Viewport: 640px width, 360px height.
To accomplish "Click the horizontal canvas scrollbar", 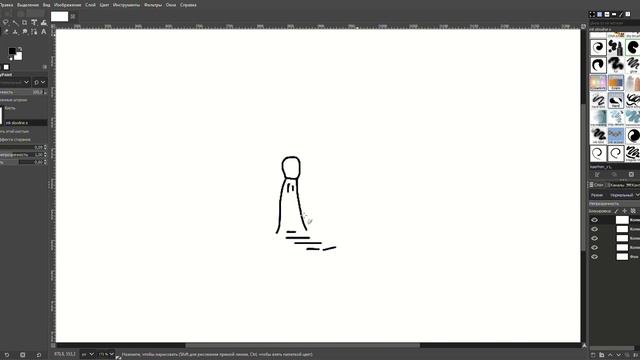I will 302,346.
